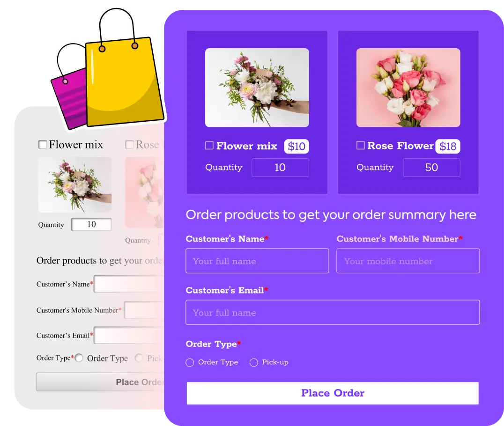Click the small Flower mix thumbnail in gray form
The width and height of the screenshot is (504, 426).
75,185
